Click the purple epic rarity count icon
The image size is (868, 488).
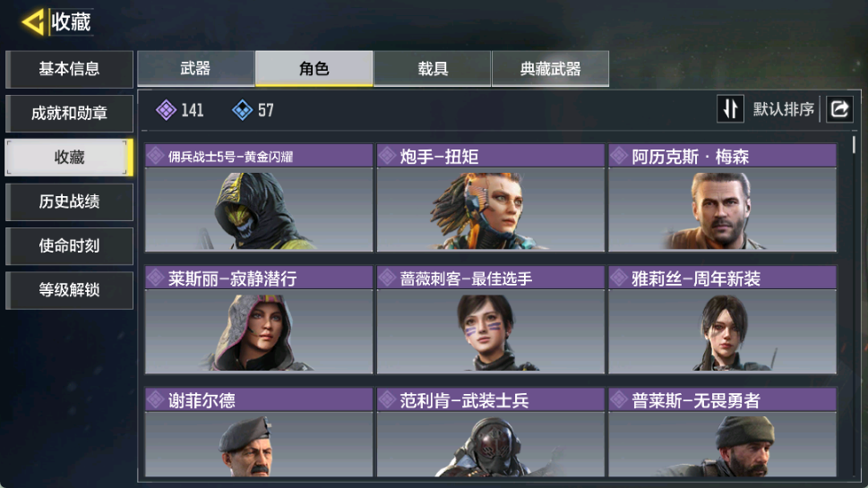pyautogui.click(x=166, y=110)
